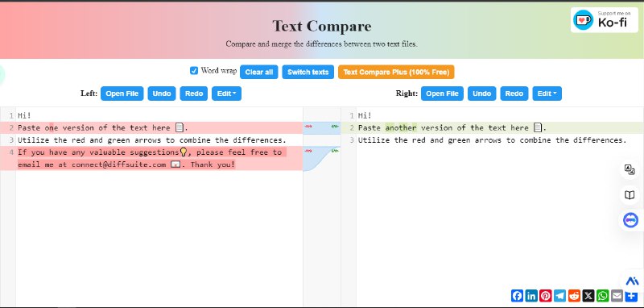The width and height of the screenshot is (644, 308).
Task: Share via the WhatsApp icon
Action: 602,295
